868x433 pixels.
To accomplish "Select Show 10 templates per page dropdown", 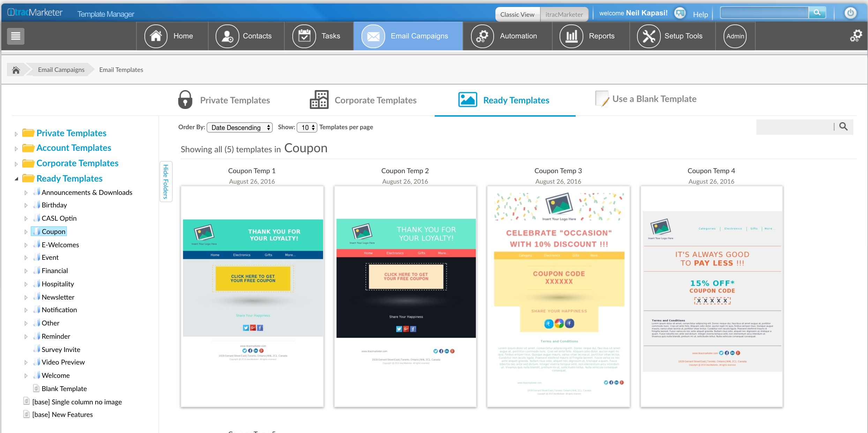I will pyautogui.click(x=307, y=127).
